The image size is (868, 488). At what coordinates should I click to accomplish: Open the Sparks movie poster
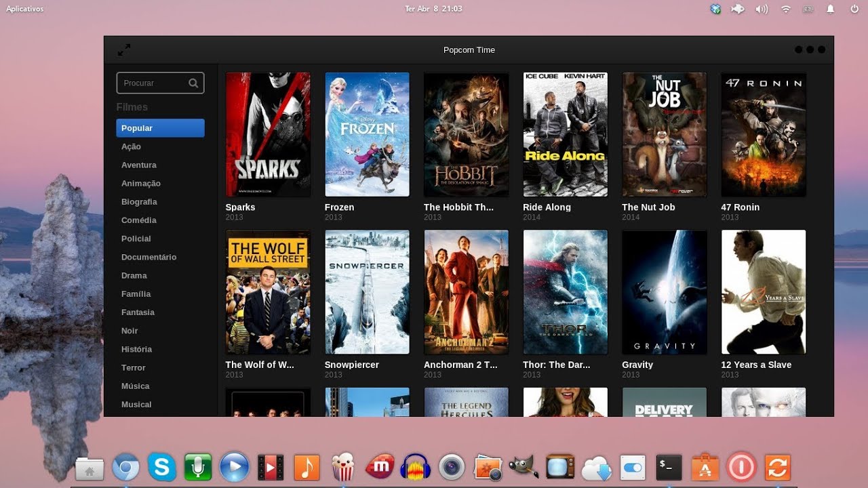[268, 134]
